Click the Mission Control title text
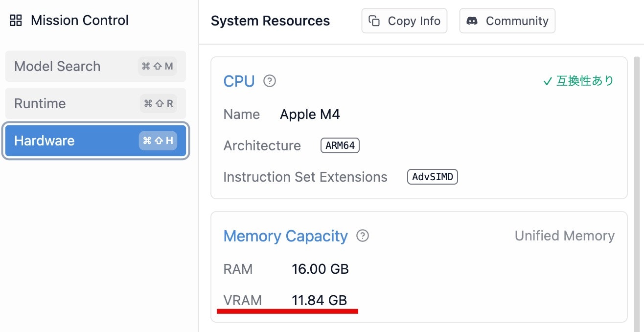This screenshot has height=332, width=644. pyautogui.click(x=79, y=21)
